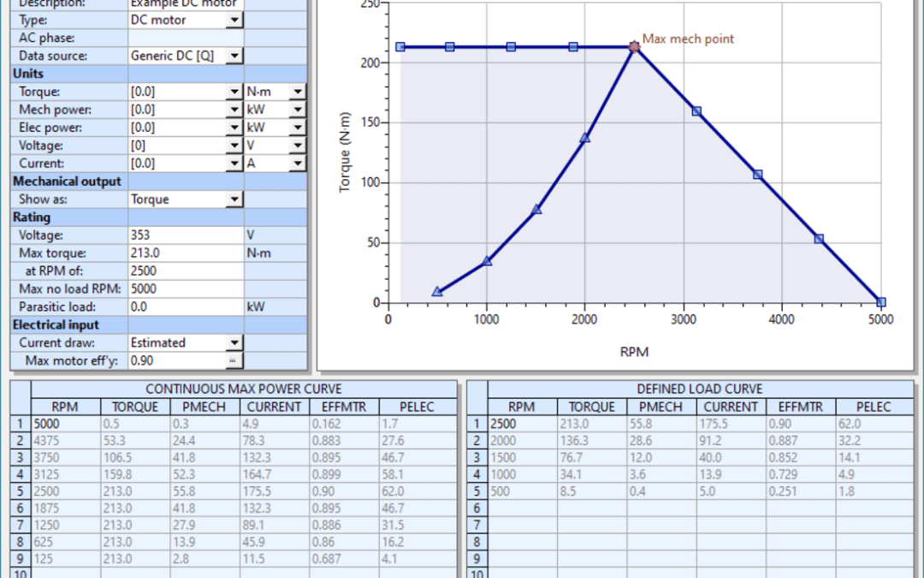Click the Rating Voltage field showing 353
The image size is (924, 578).
tap(185, 235)
